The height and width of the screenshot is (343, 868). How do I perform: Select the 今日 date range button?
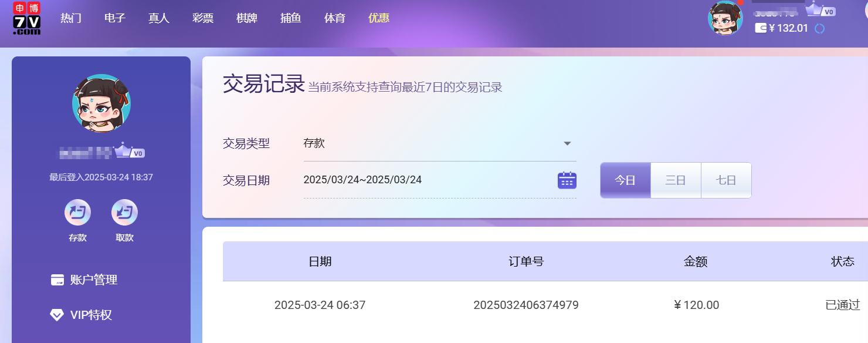point(625,180)
